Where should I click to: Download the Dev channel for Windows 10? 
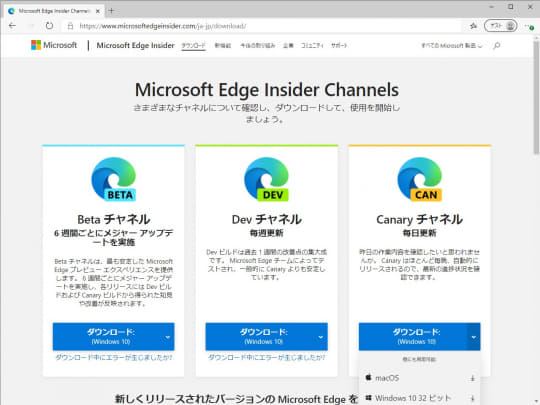click(x=260, y=336)
